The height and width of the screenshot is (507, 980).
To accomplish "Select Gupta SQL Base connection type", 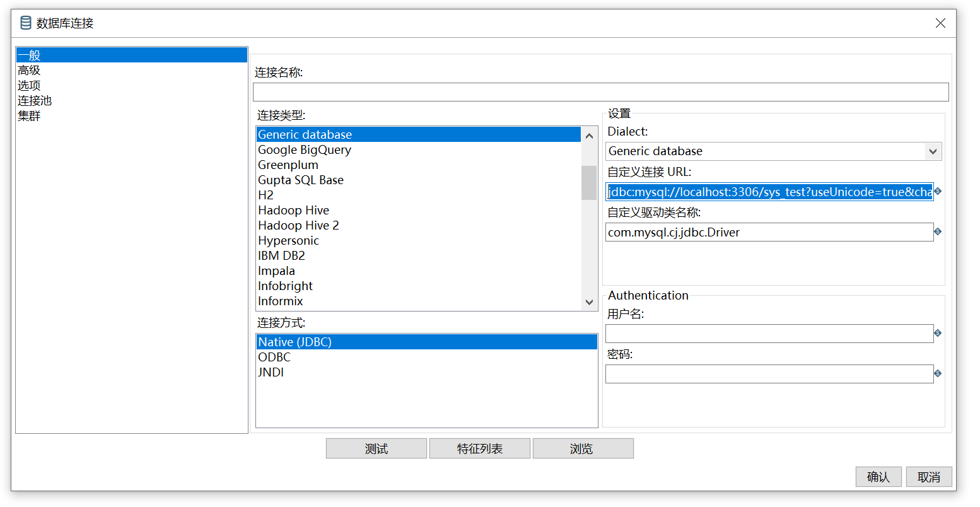I will (x=419, y=180).
